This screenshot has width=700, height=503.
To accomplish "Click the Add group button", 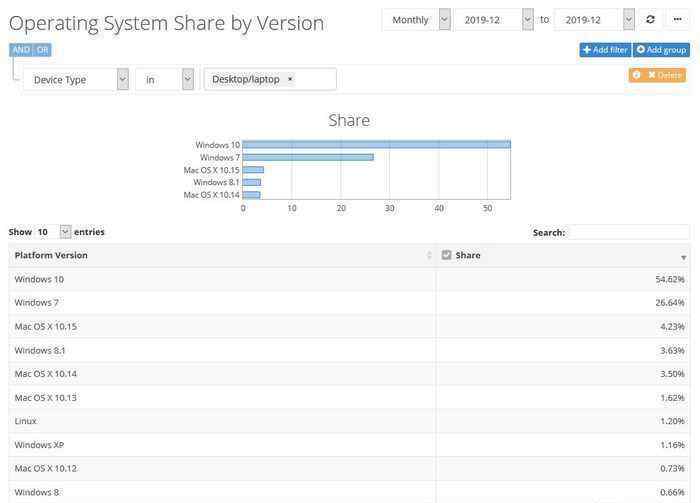I will click(661, 50).
